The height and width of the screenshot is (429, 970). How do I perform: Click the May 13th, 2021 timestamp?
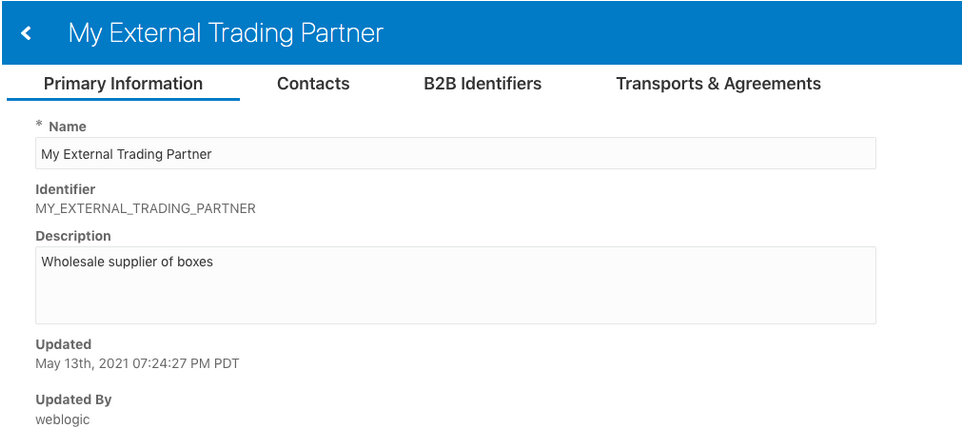137,363
